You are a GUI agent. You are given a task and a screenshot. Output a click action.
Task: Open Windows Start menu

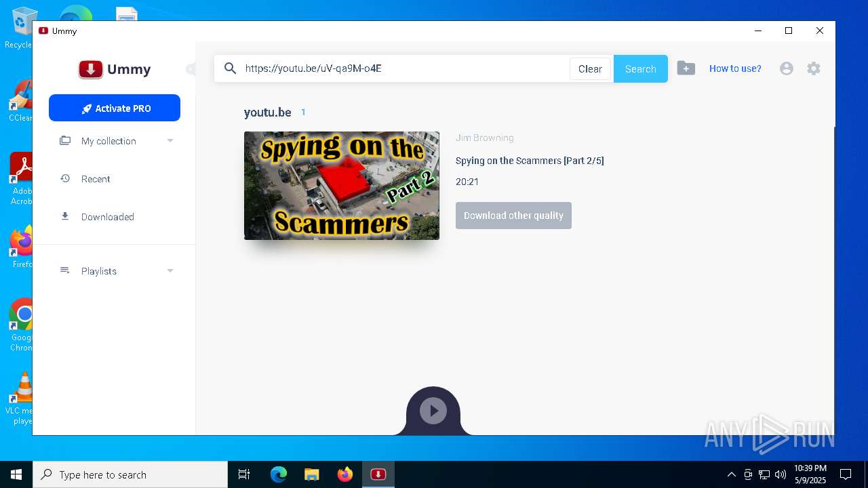(16, 474)
